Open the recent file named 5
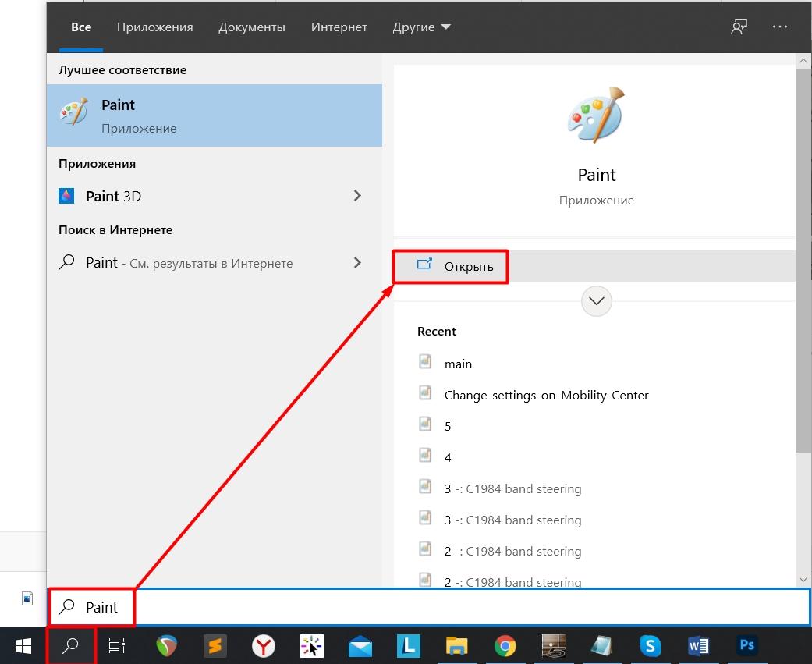The width and height of the screenshot is (812, 664). (448, 426)
